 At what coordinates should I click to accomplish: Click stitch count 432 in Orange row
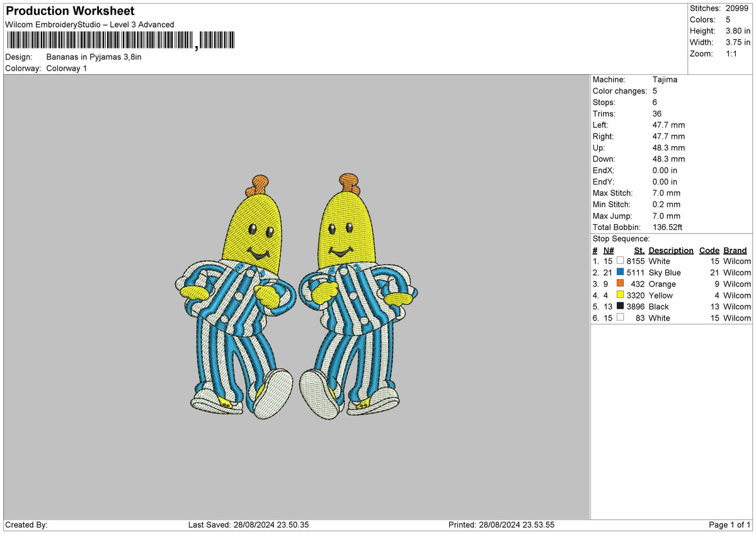pyautogui.click(x=638, y=284)
